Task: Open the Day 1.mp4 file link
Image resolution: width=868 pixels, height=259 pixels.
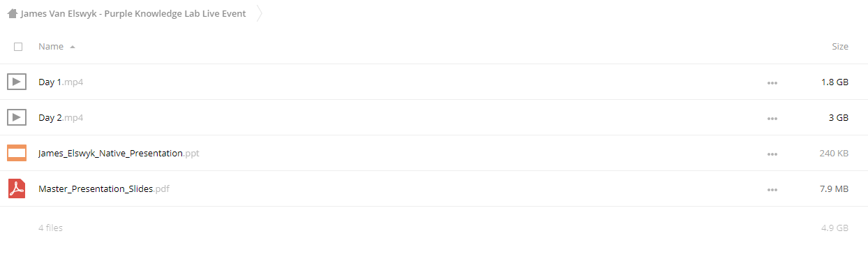Action: point(61,82)
